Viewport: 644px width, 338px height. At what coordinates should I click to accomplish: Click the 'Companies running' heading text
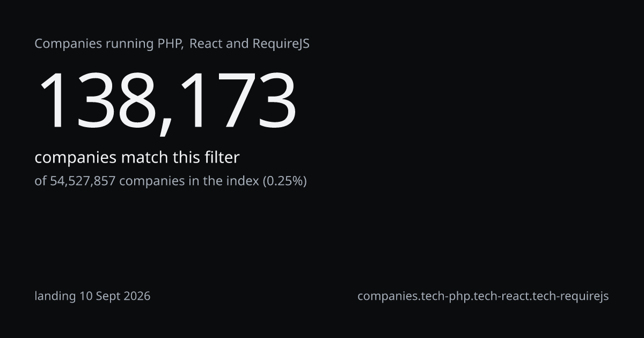pos(94,45)
